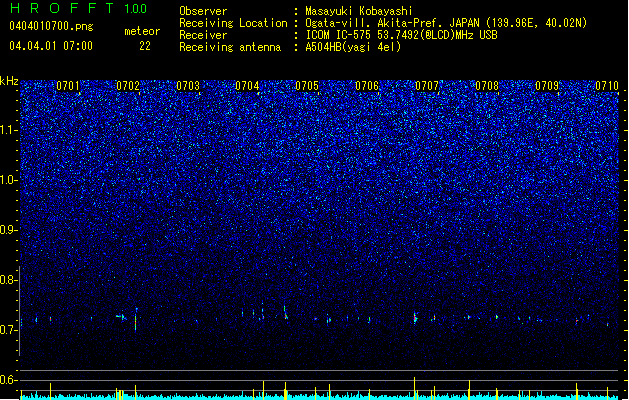Click the 0.9 kHz axis label
The width and height of the screenshot is (629, 400).
click(8, 230)
